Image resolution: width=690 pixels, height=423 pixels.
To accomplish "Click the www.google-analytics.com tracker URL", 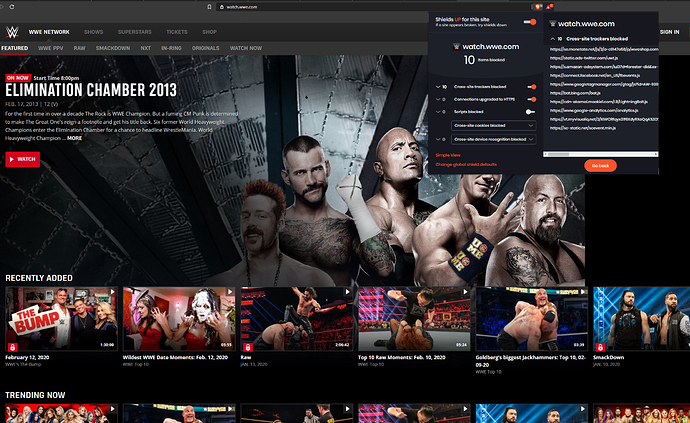I will click(x=594, y=110).
